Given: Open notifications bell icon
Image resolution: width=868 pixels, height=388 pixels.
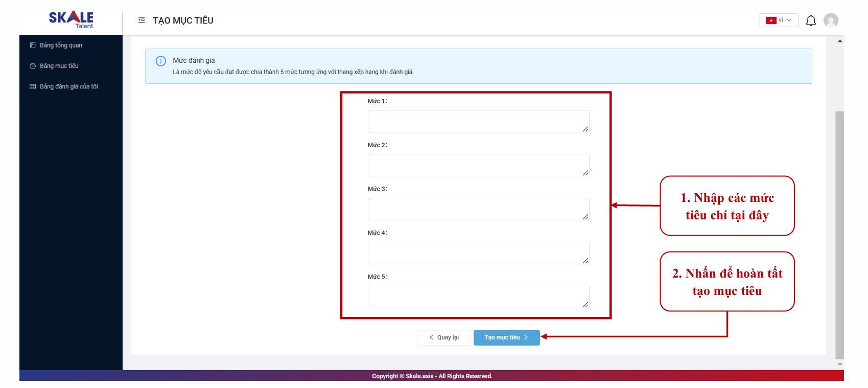Looking at the screenshot, I should point(810,20).
